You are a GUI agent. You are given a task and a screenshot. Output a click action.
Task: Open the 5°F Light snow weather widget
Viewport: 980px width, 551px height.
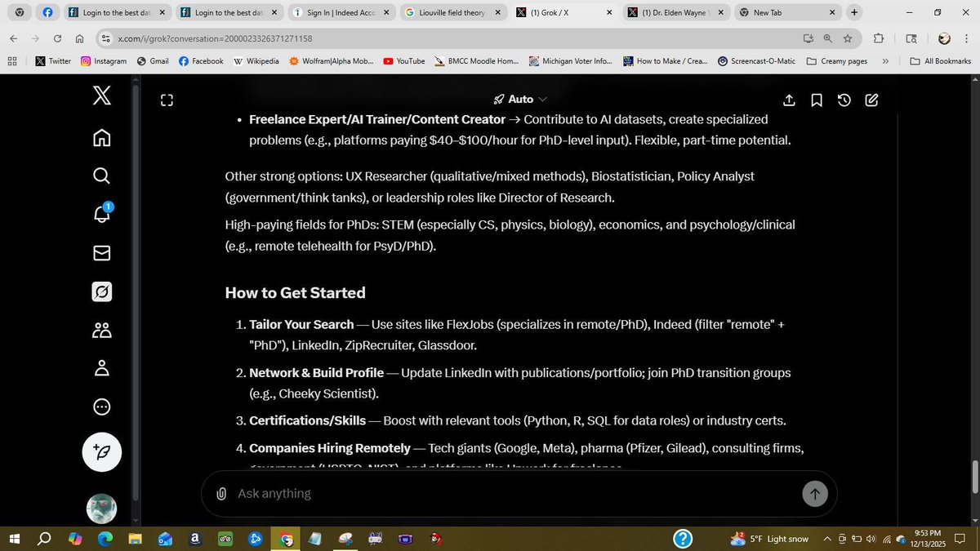[x=769, y=539]
